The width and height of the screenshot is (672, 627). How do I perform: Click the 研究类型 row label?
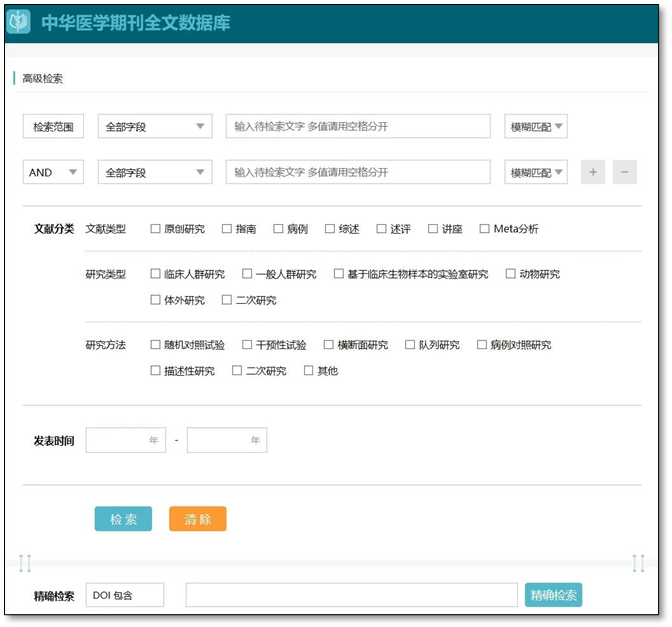coord(105,274)
